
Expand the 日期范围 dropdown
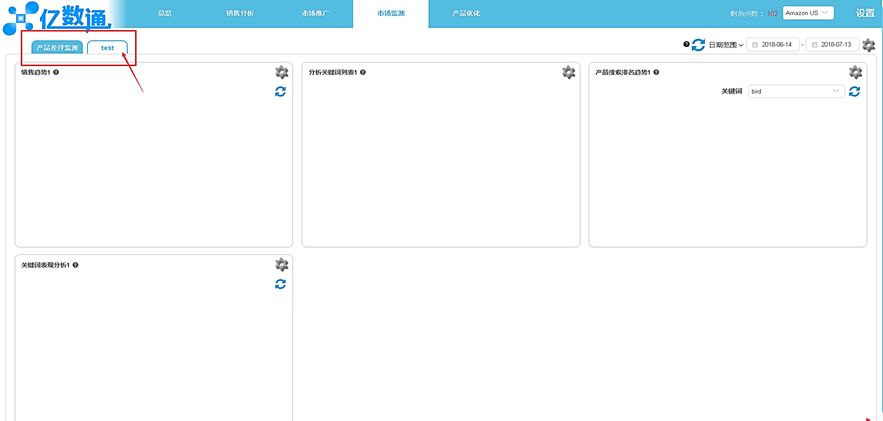tap(726, 45)
